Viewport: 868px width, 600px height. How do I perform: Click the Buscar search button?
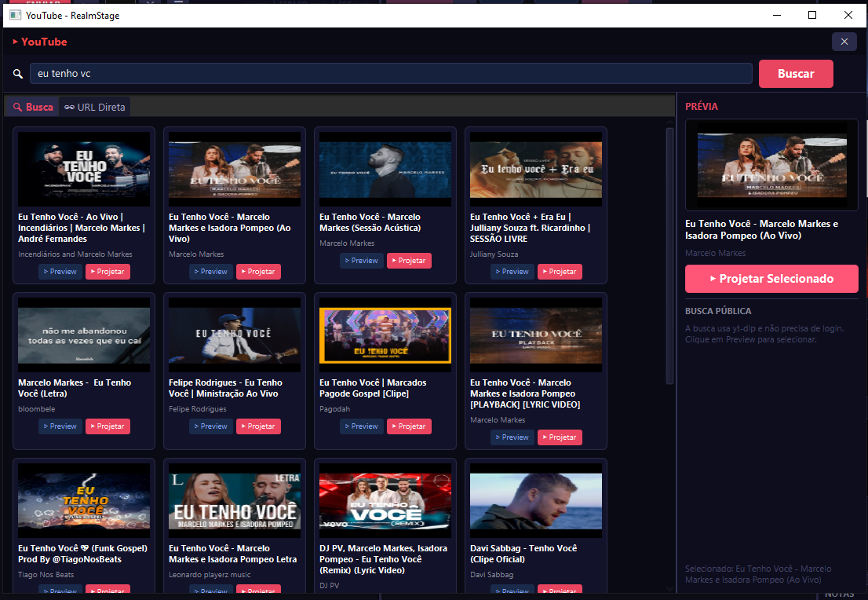tap(796, 74)
